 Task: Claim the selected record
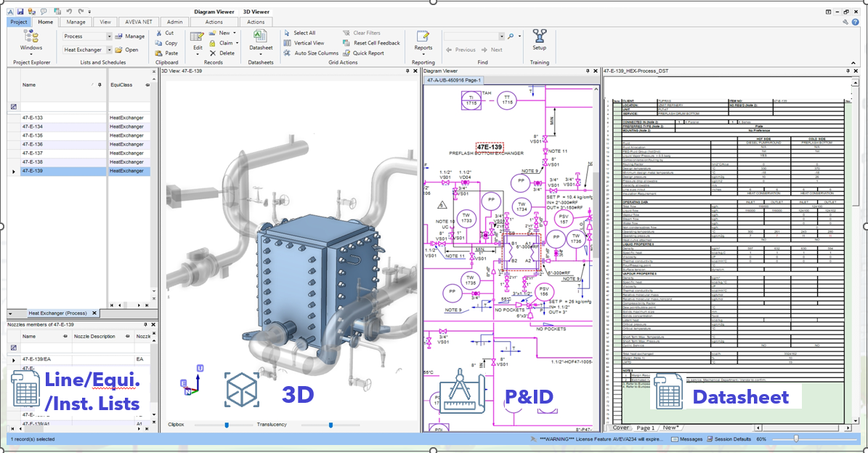[222, 43]
